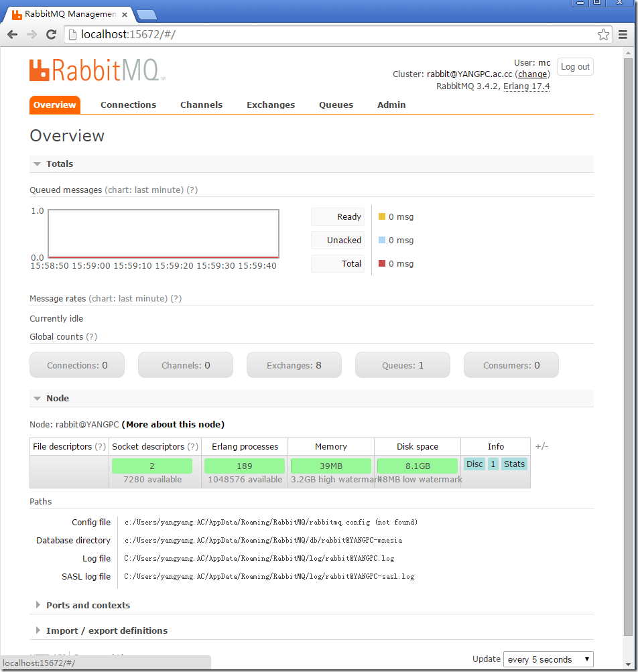Open help for Queued messages (?)

[192, 190]
